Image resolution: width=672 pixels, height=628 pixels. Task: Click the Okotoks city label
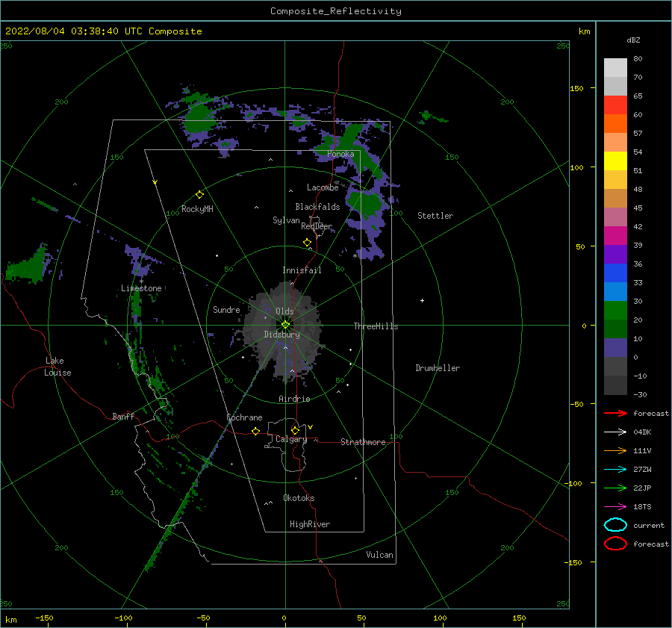pyautogui.click(x=299, y=498)
